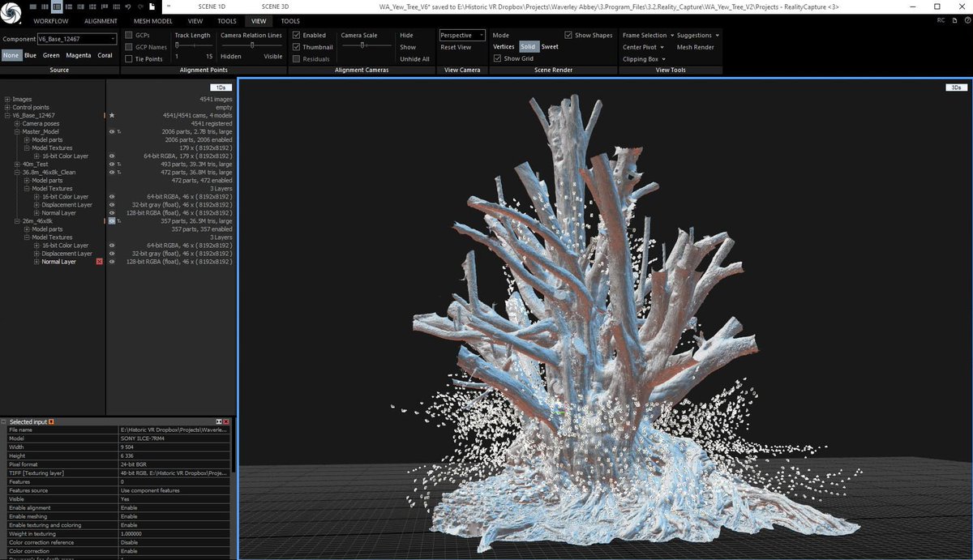This screenshot has width=973, height=560.
Task: Select the SCENE 3D tab
Action: point(275,6)
